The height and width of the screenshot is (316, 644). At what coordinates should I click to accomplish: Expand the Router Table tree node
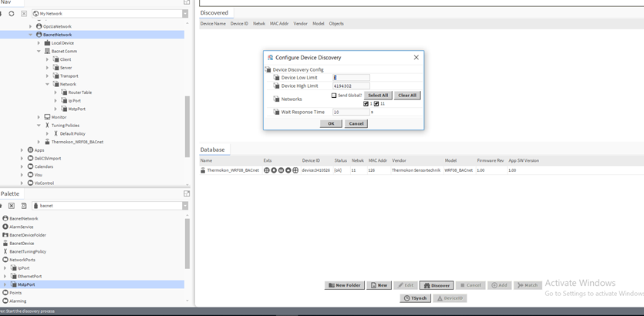[56, 92]
